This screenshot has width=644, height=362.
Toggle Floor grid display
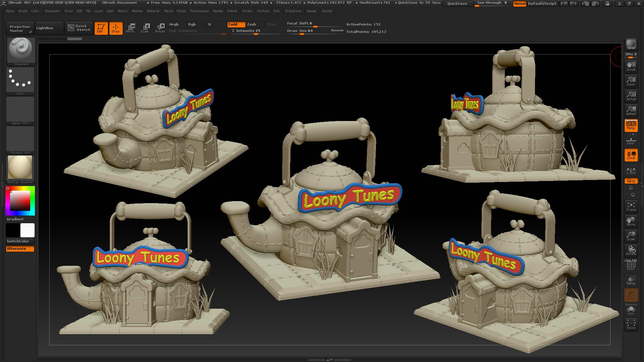[x=631, y=140]
